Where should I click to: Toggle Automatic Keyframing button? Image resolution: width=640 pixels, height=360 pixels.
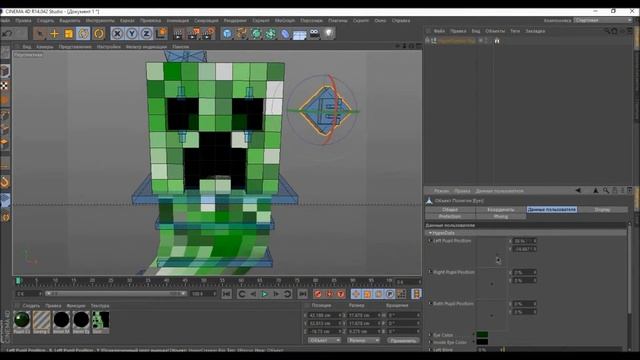(329, 294)
